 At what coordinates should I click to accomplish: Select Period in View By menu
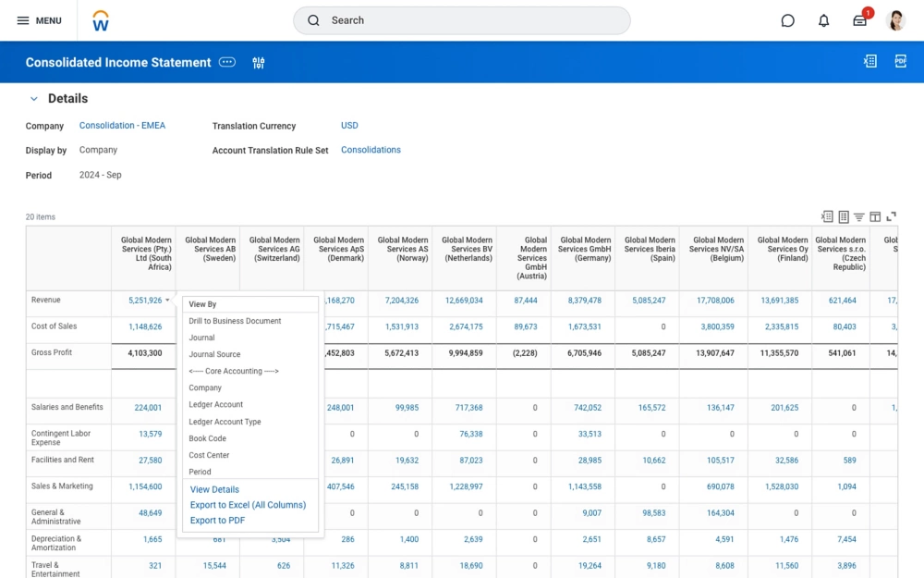point(200,472)
